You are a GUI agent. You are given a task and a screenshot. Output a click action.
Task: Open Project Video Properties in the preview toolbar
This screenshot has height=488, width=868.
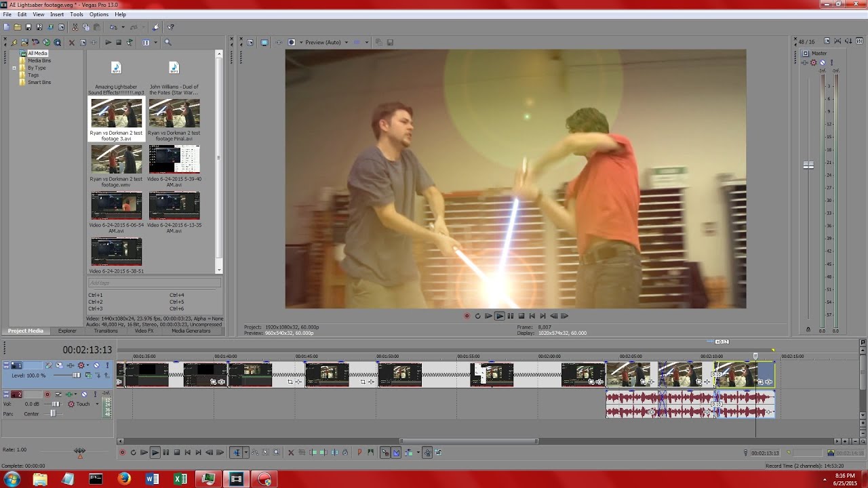(x=250, y=42)
